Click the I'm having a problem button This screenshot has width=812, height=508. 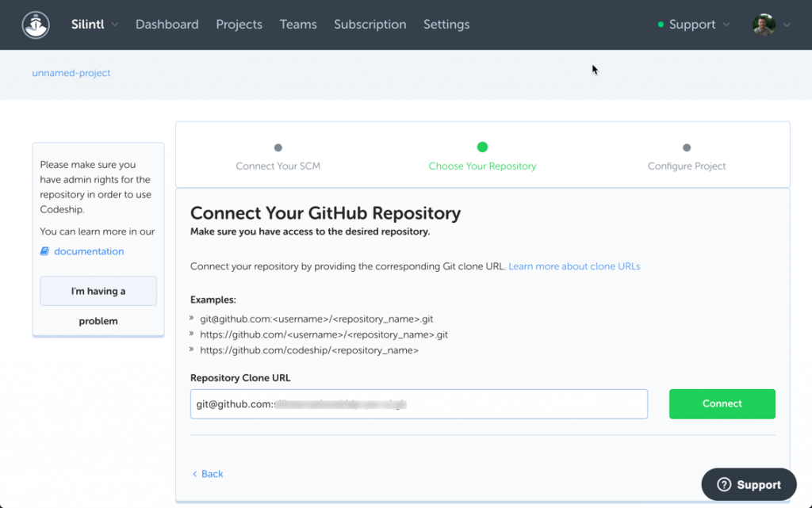[98, 292]
